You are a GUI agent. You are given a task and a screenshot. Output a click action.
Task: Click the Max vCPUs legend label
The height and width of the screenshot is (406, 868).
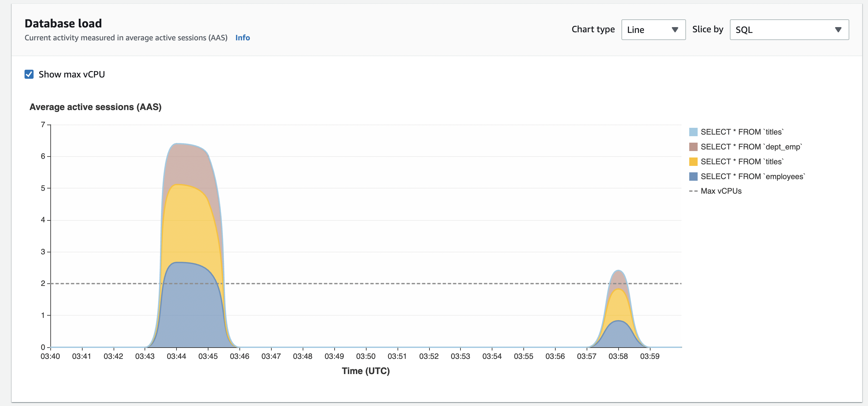pyautogui.click(x=721, y=191)
